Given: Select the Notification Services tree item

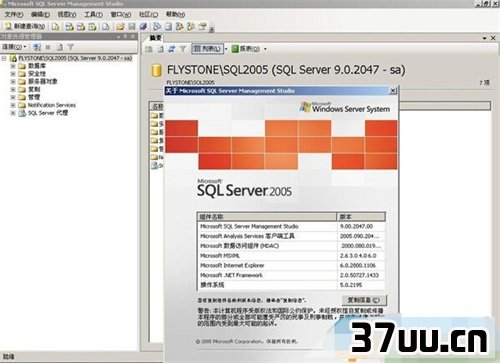Looking at the screenshot, I should (x=52, y=105).
